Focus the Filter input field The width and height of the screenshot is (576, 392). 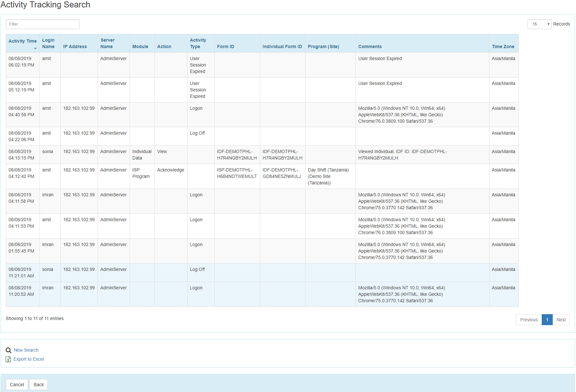(x=43, y=24)
